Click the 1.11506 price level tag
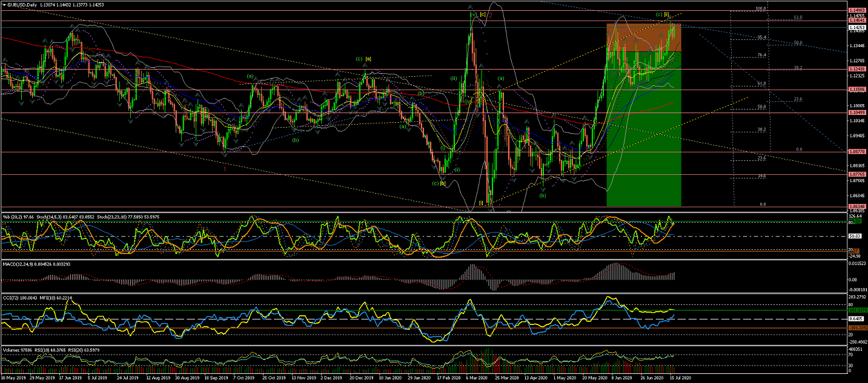This screenshot has height=383, width=868. pyautogui.click(x=858, y=90)
